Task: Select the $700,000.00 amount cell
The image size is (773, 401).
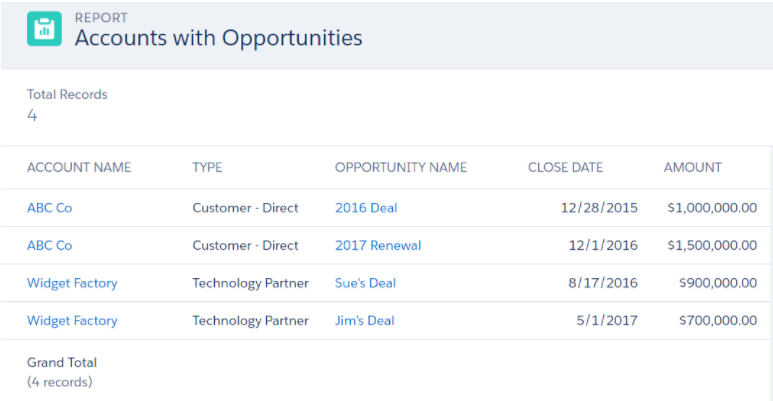Action: click(718, 321)
